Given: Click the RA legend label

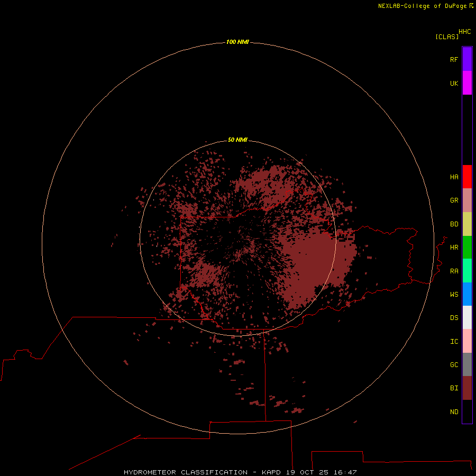Looking at the screenshot, I should click(x=454, y=271).
